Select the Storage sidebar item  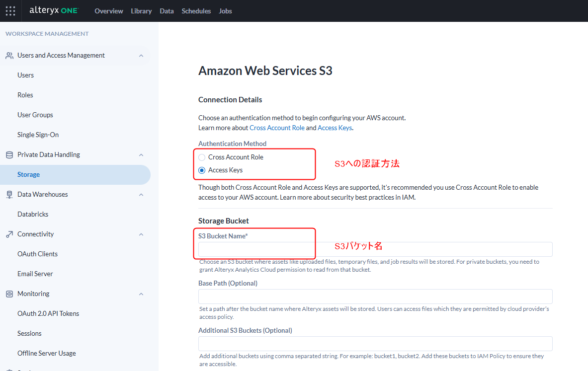pyautogui.click(x=75, y=175)
